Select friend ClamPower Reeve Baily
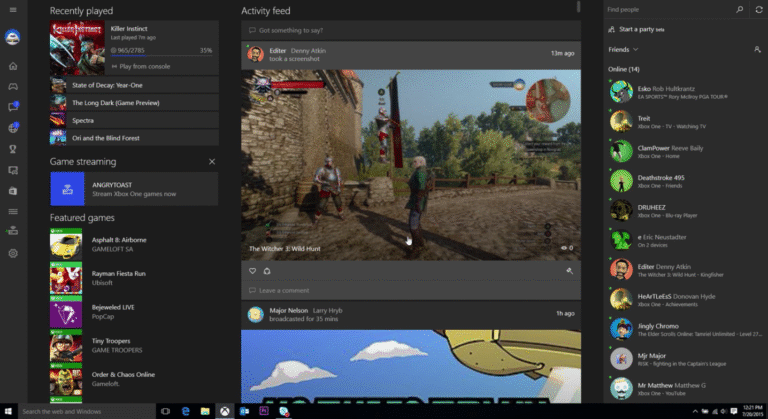The height and width of the screenshot is (419, 768). click(x=686, y=151)
